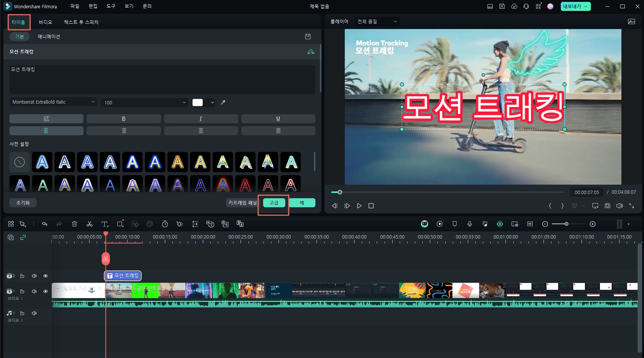Click the player progress bar handle

pyautogui.click(x=340, y=192)
